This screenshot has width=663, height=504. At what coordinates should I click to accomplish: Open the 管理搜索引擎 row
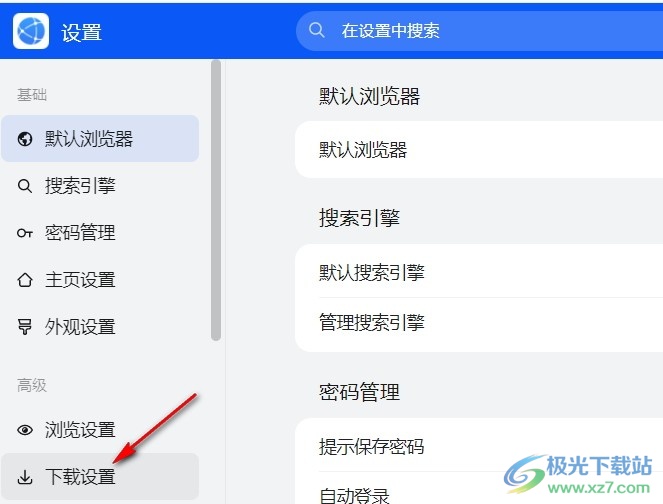tap(479, 323)
